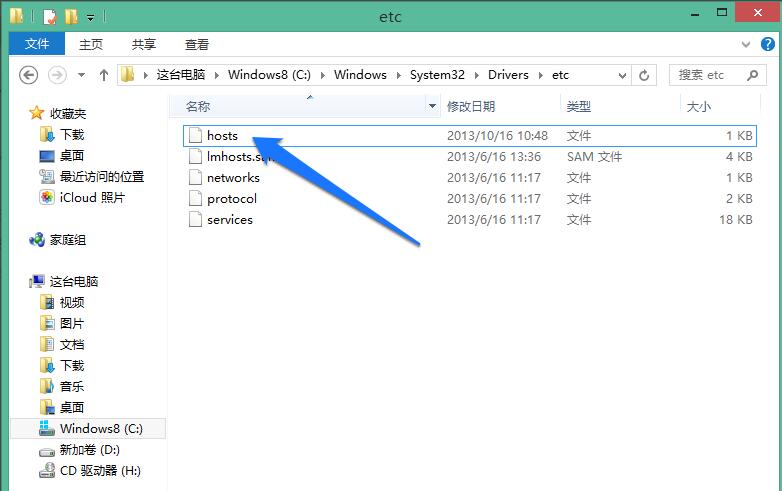782x491 pixels.
Task: Open the 名称 column filter dropdown
Action: click(432, 106)
